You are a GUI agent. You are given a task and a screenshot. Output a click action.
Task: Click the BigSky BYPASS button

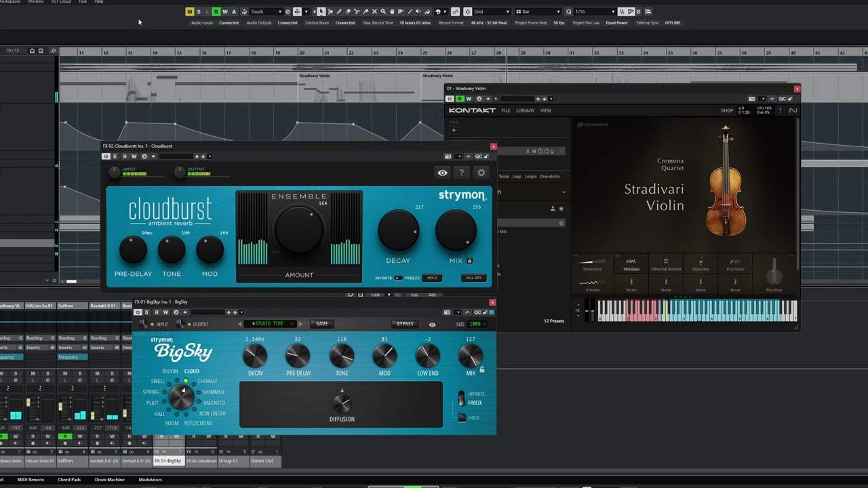pos(405,324)
